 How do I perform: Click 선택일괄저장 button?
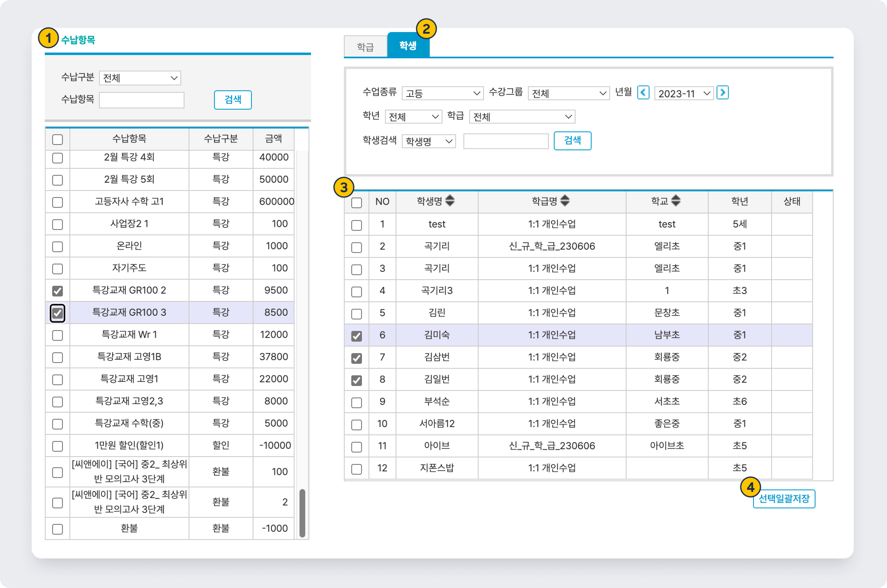tap(784, 499)
